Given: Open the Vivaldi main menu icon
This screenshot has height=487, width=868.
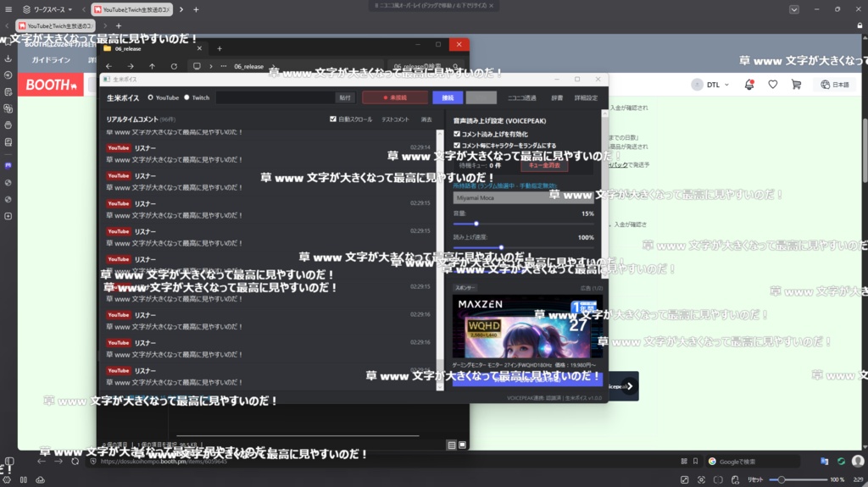Looking at the screenshot, I should tap(8, 9).
